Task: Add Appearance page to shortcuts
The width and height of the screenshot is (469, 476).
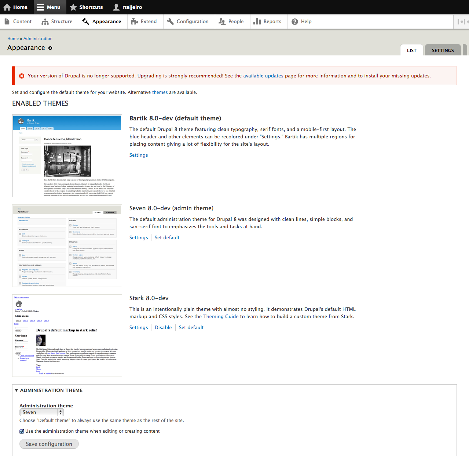Action: pos(50,48)
